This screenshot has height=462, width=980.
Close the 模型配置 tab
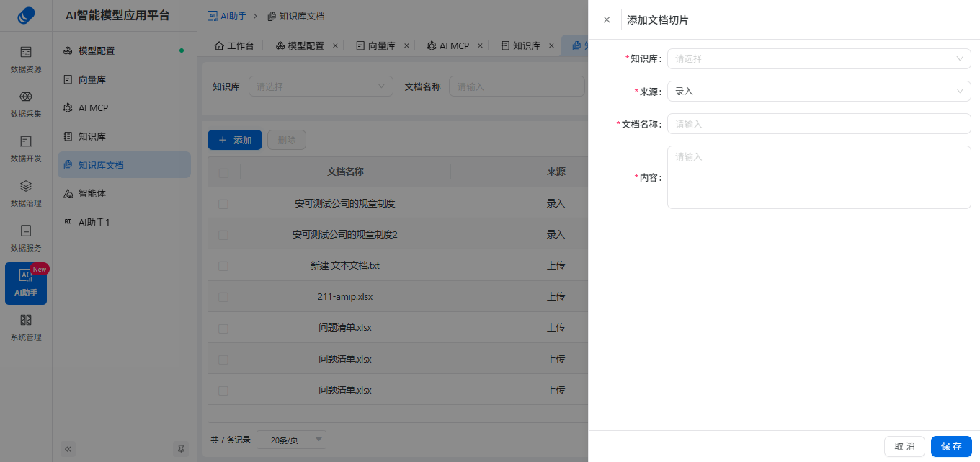tap(335, 45)
